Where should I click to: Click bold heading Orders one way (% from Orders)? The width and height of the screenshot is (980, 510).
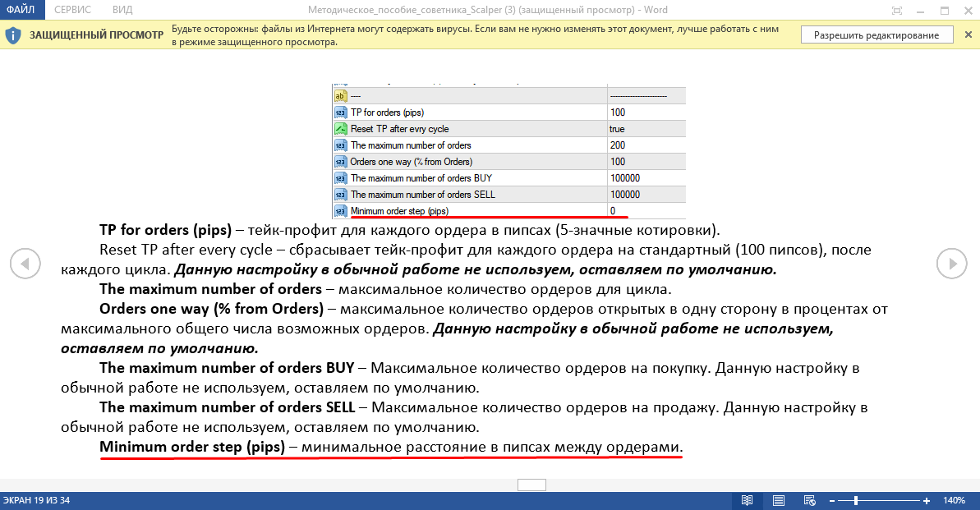click(211, 309)
